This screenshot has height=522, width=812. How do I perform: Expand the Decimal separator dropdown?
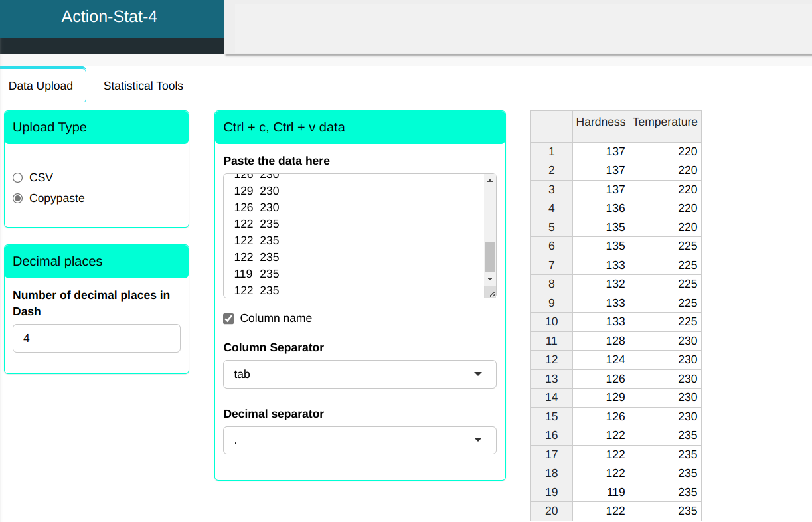click(x=359, y=440)
